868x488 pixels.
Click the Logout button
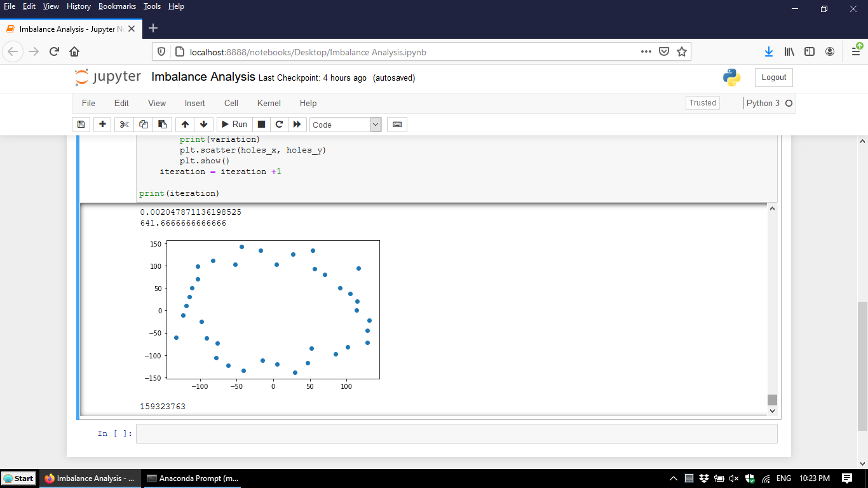(x=774, y=78)
